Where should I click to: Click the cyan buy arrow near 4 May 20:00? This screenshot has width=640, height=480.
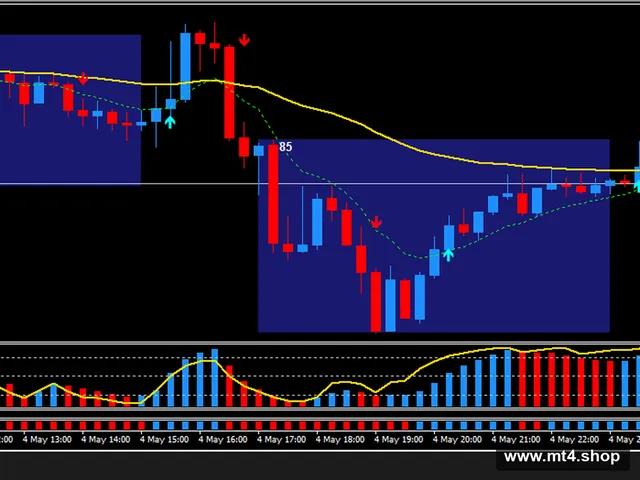[449, 255]
